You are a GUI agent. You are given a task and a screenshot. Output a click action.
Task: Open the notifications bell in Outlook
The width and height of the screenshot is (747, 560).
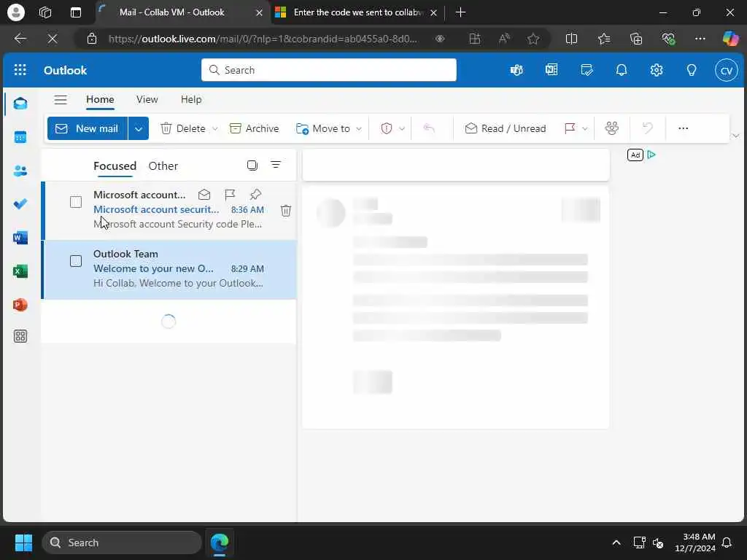pyautogui.click(x=622, y=70)
